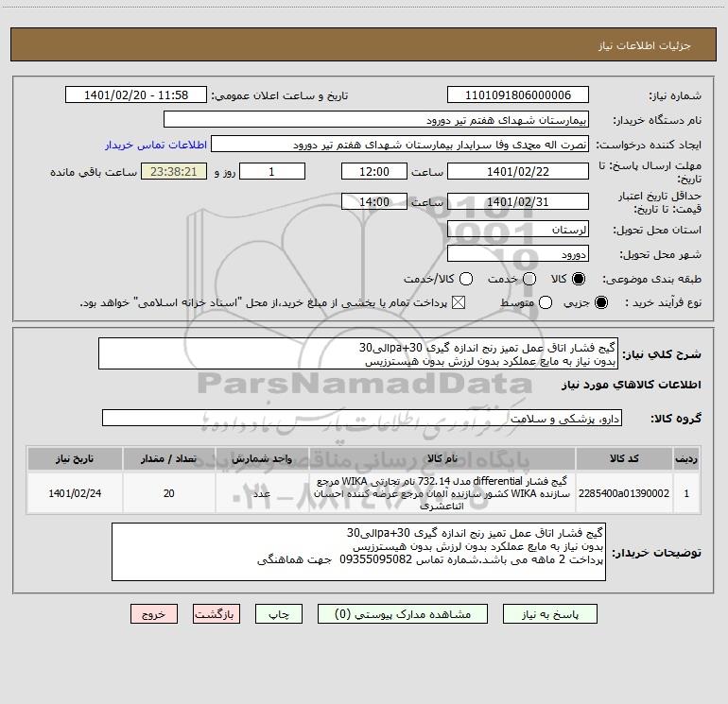The image size is (728, 704).
Task: Click the unit cell عدد
Action: click(262, 493)
